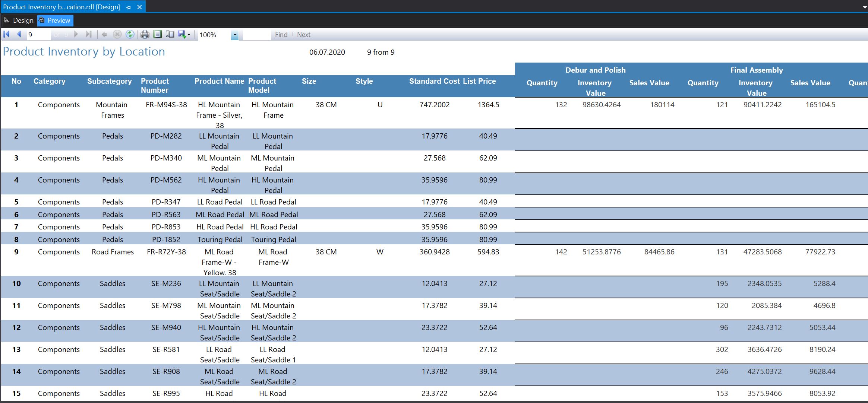Export the report using the save icon
This screenshot has width=868, height=403.
click(x=181, y=34)
